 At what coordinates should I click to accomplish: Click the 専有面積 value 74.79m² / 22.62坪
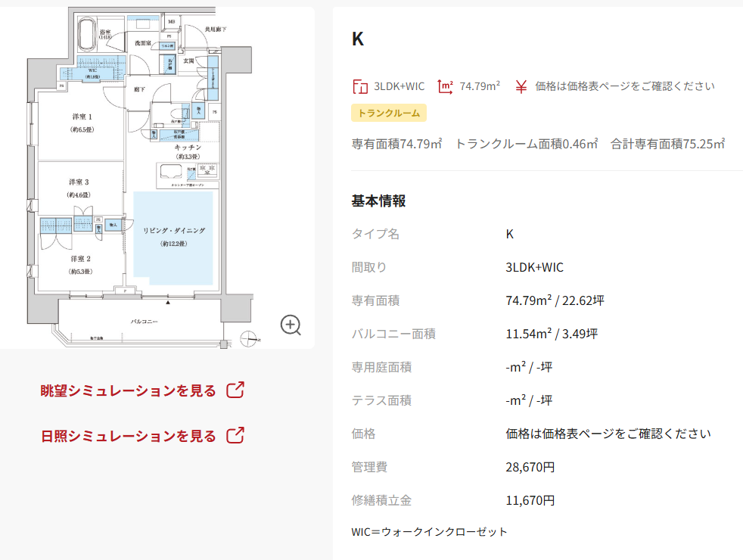555,301
